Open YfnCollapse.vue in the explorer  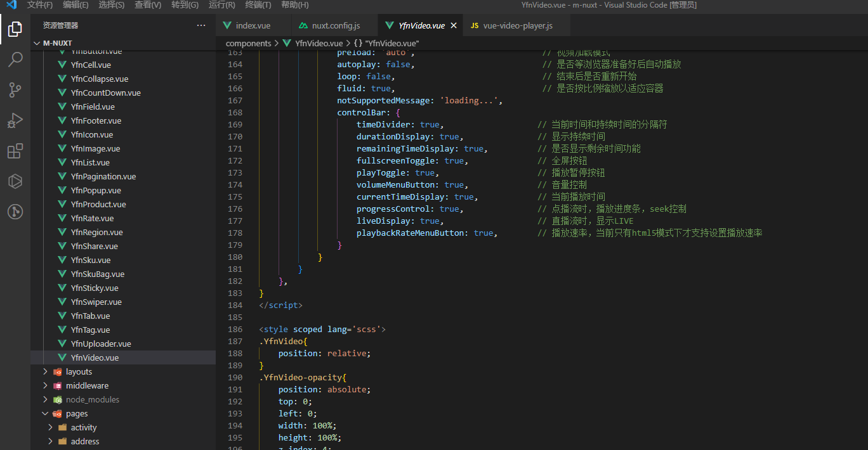click(123, 79)
